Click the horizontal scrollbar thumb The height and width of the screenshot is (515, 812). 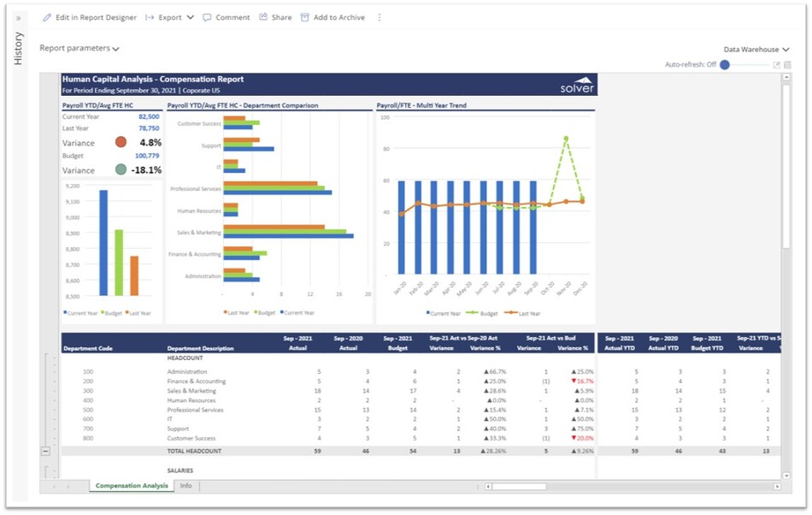pyautogui.click(x=519, y=486)
